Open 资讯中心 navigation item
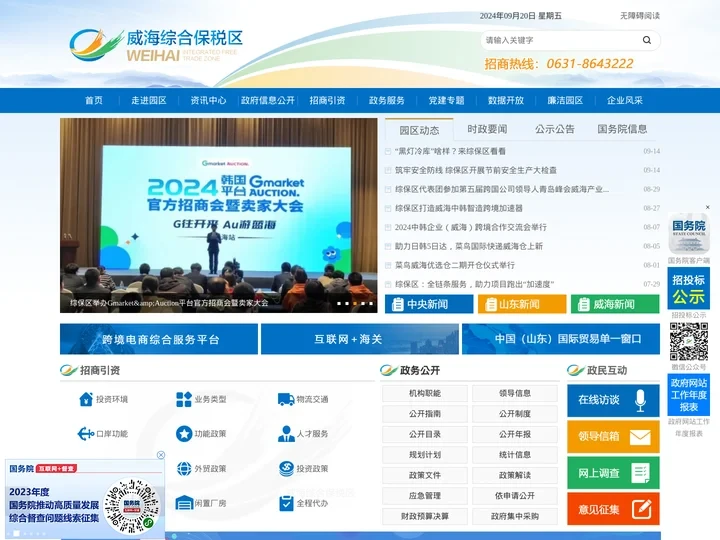 [x=208, y=100]
